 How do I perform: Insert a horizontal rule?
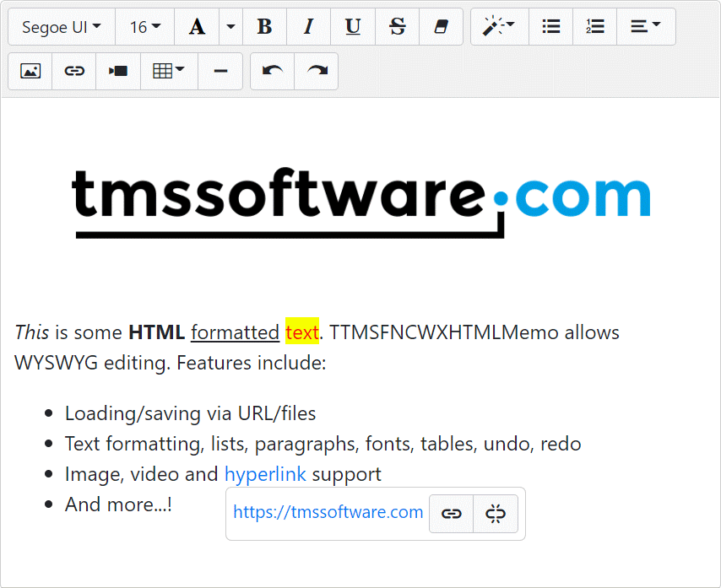[x=220, y=71]
